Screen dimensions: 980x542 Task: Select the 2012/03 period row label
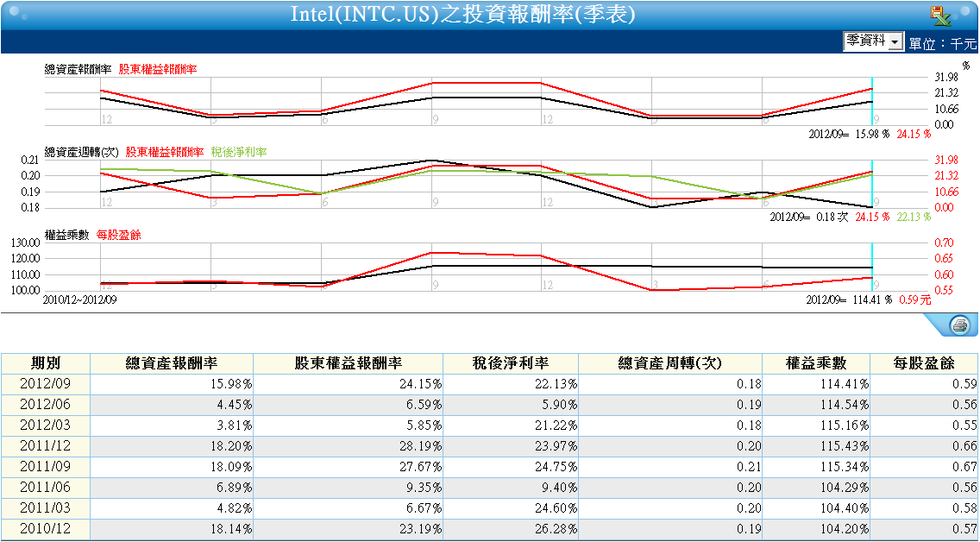[46, 425]
